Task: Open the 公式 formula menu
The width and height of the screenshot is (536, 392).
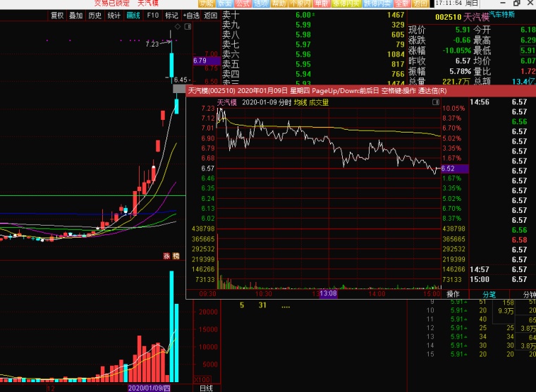Action: click(x=243, y=4)
